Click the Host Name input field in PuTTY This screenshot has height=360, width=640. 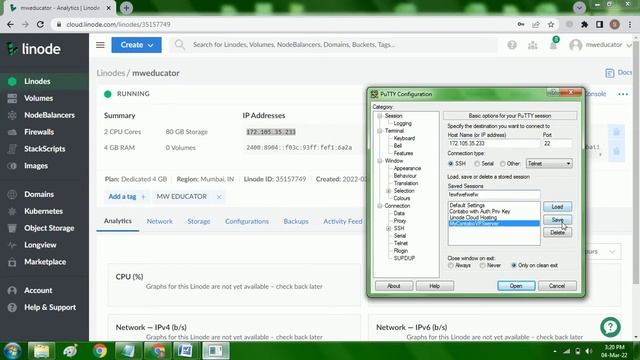[x=493, y=144]
